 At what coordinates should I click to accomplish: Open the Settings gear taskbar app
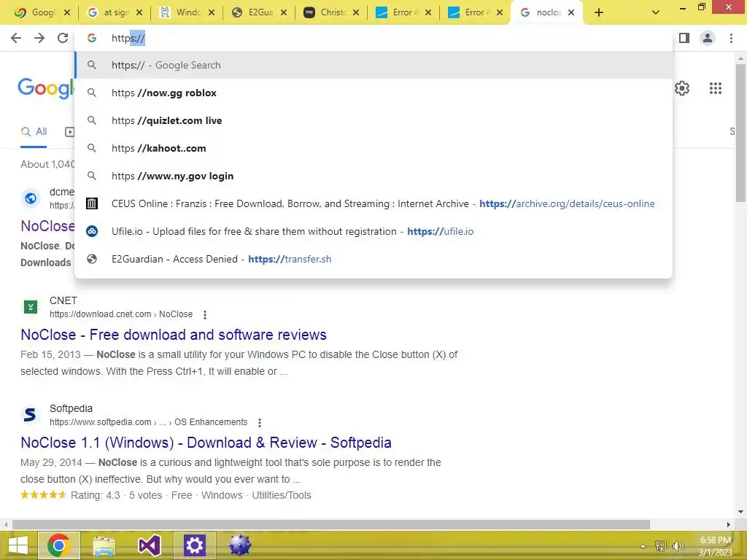(x=194, y=545)
